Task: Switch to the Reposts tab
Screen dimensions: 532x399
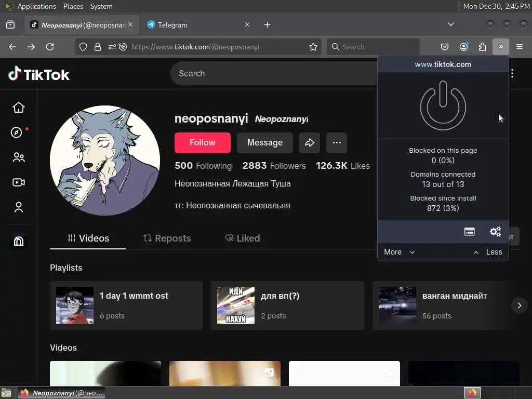Action: tap(167, 238)
